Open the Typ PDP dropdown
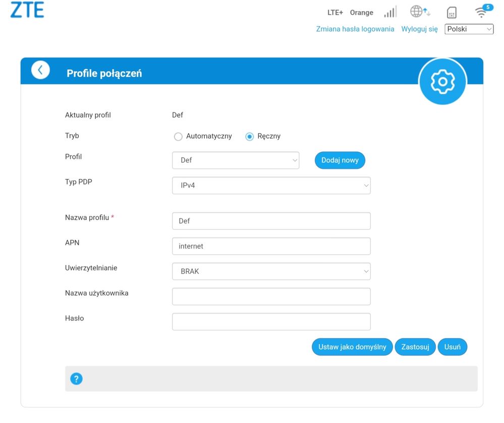This screenshot has height=423, width=504. pyautogui.click(x=271, y=186)
